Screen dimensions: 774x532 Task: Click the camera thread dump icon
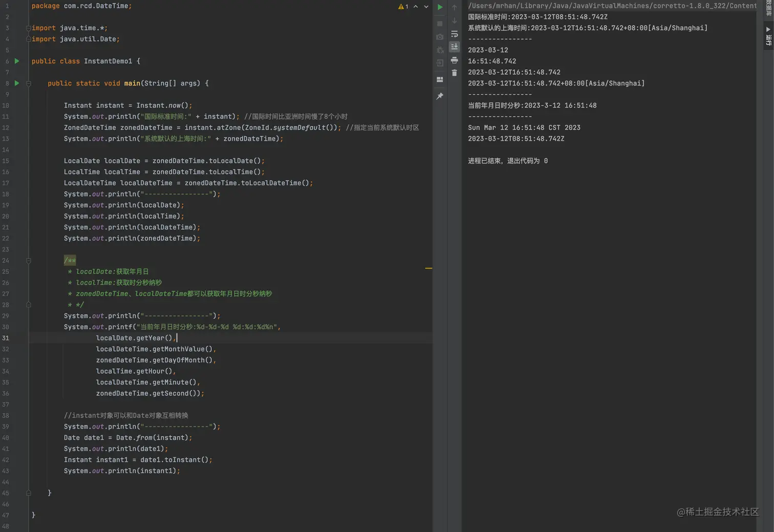(x=440, y=37)
